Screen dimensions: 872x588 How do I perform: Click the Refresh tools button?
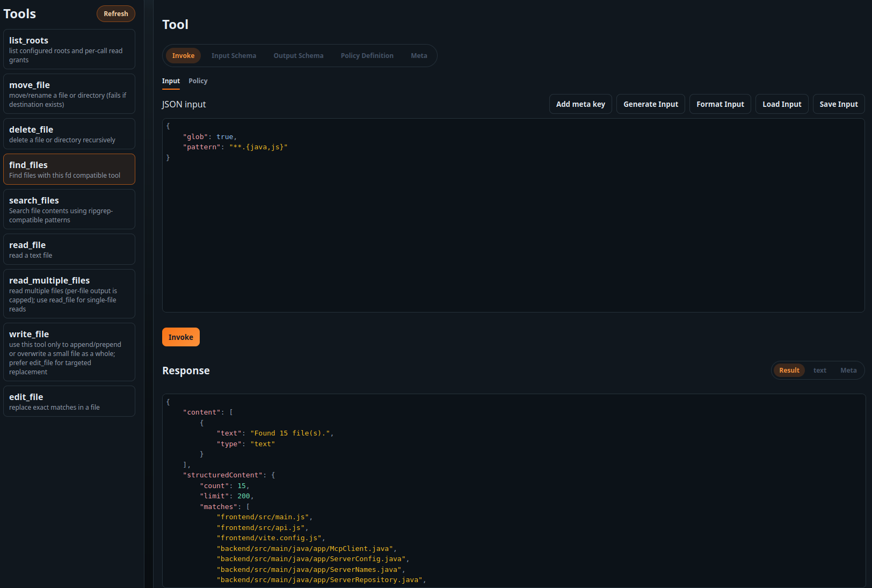tap(115, 14)
